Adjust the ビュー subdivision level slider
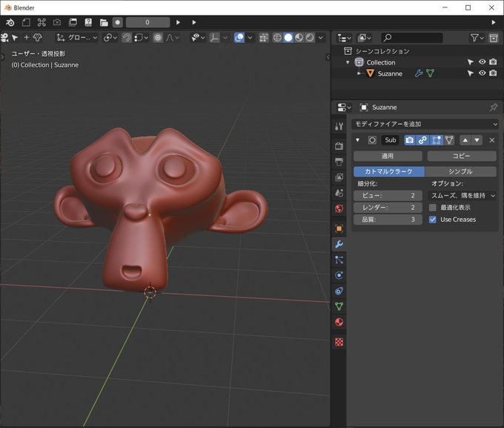Image resolution: width=504 pixels, height=428 pixels. [388, 195]
